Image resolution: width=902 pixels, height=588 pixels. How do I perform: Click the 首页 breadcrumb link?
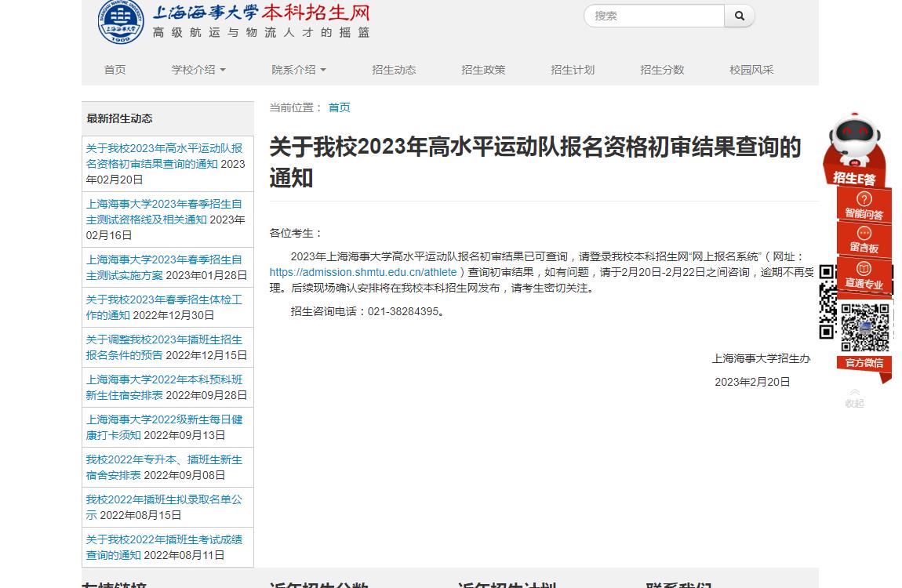pos(339,107)
